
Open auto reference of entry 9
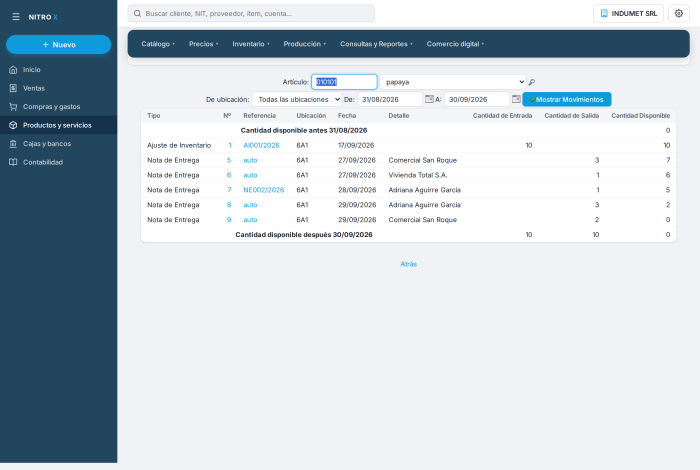(x=250, y=220)
